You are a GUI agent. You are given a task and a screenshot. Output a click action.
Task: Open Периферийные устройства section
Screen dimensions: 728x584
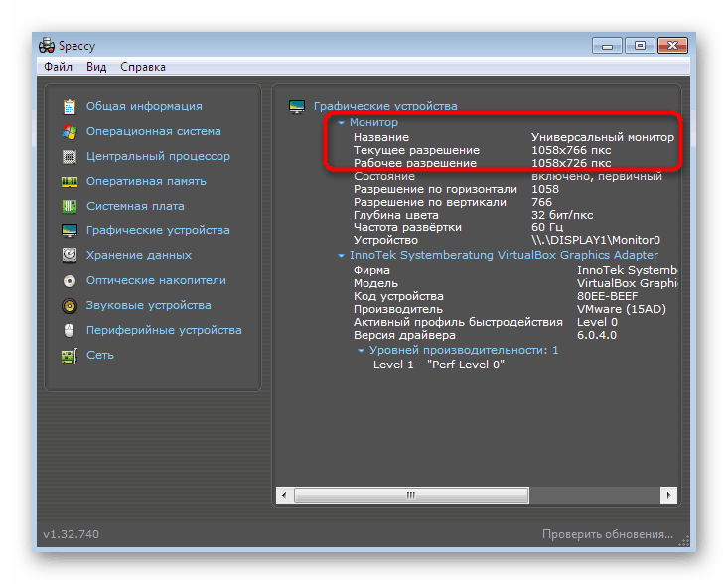coord(164,330)
